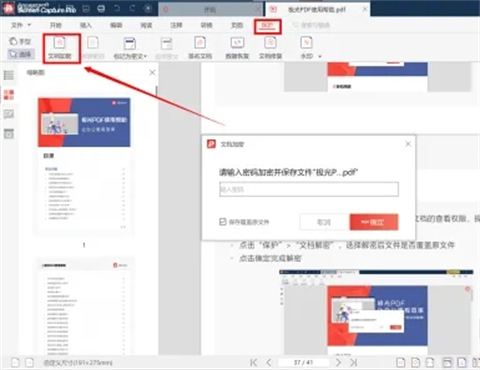Click the 取消 cancel button in dialog
Image resolution: width=480 pixels, height=370 pixels.
[x=324, y=222]
